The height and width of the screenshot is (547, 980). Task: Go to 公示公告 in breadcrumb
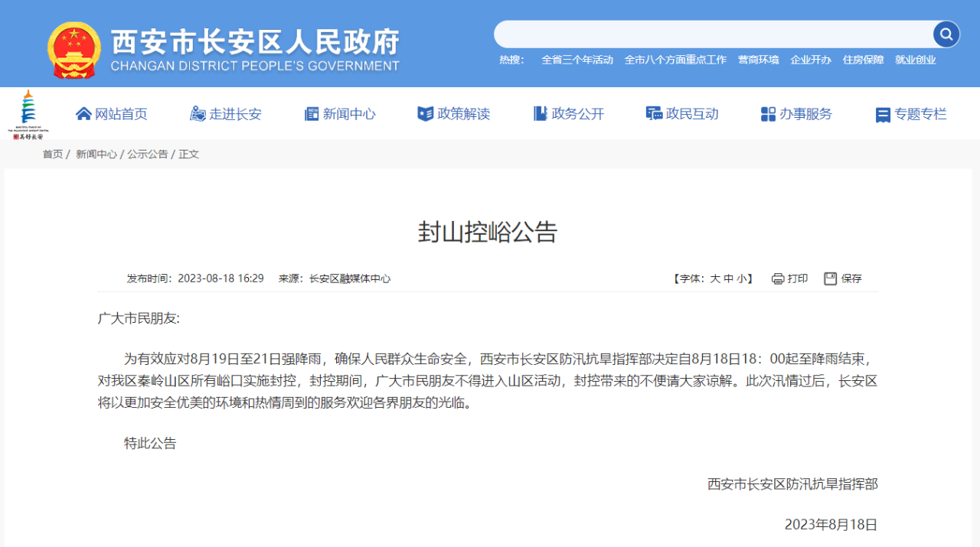coord(148,154)
